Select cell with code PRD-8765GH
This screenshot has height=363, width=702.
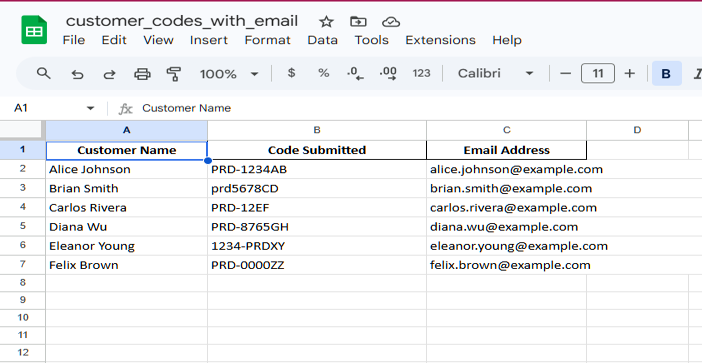pyautogui.click(x=317, y=227)
